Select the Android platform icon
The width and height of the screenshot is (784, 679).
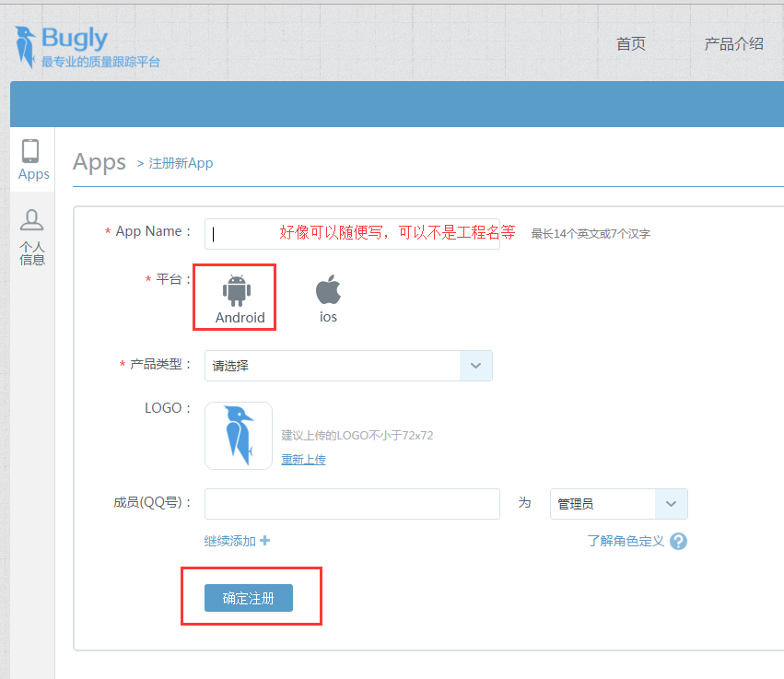click(x=237, y=290)
